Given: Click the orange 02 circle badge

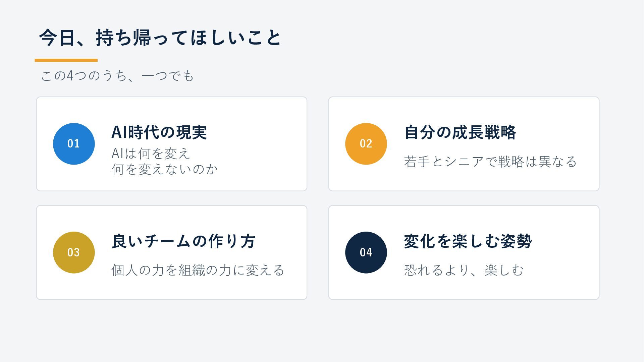Looking at the screenshot, I should tap(366, 144).
